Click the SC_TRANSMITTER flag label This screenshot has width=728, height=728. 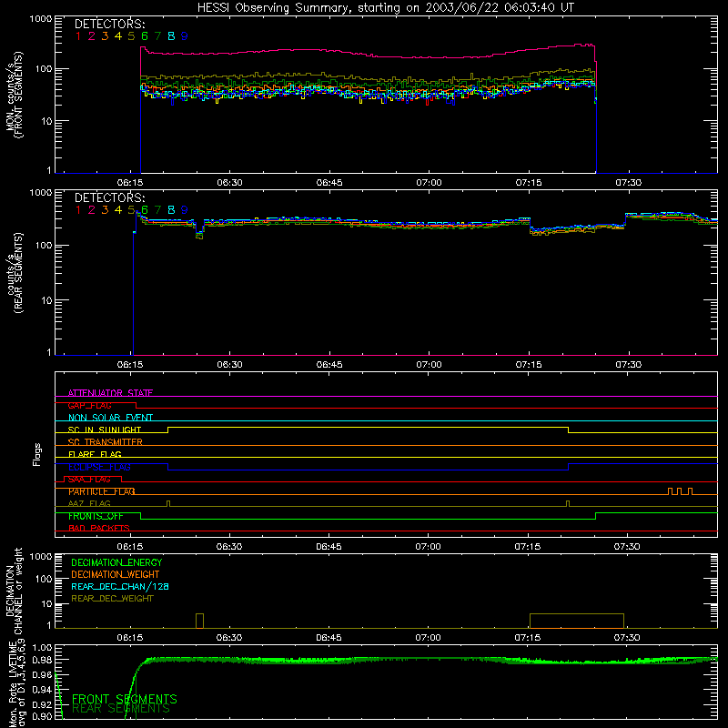[x=106, y=442]
